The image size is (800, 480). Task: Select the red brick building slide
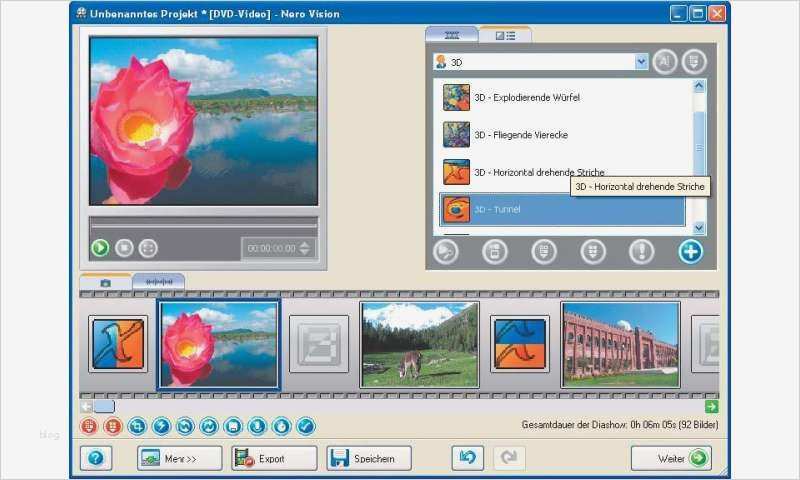pyautogui.click(x=620, y=345)
